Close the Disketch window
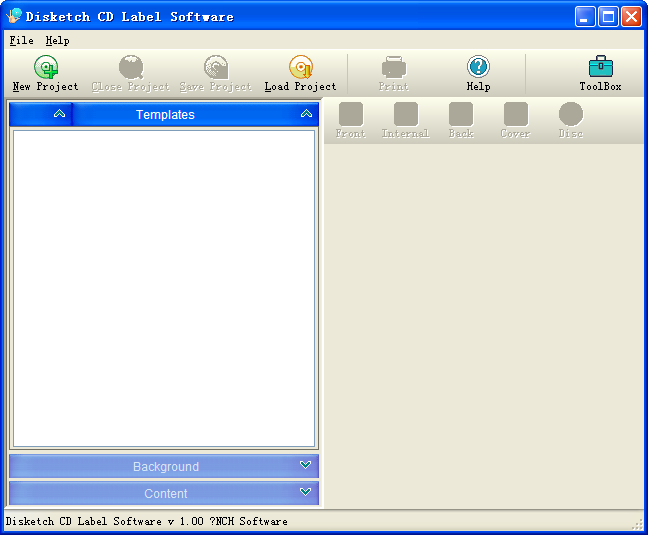 tap(631, 17)
